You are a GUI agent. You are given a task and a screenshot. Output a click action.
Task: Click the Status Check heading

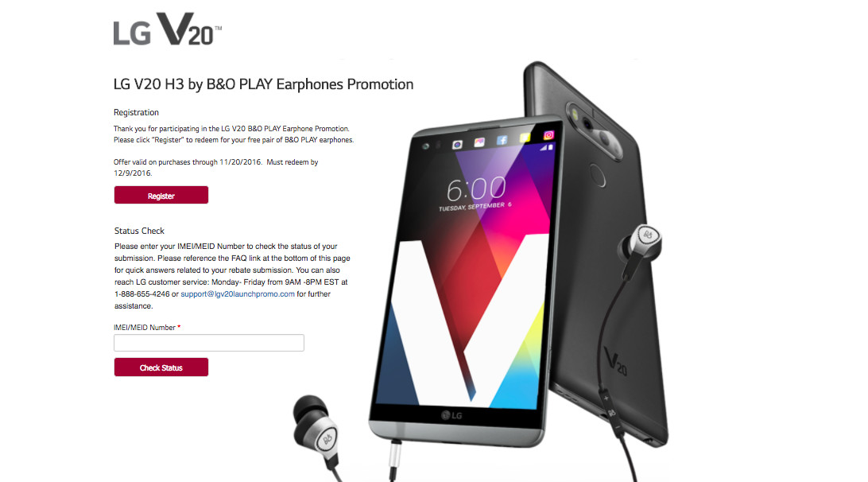(140, 231)
